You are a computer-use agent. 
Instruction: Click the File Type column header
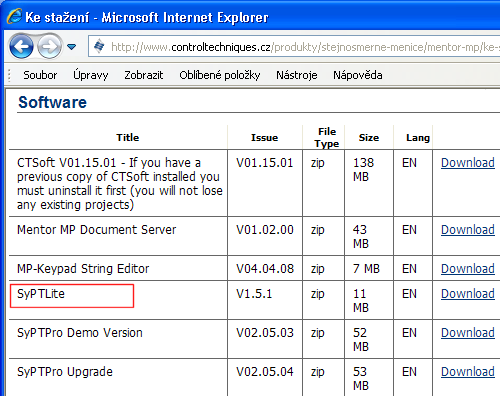pyautogui.click(x=327, y=137)
